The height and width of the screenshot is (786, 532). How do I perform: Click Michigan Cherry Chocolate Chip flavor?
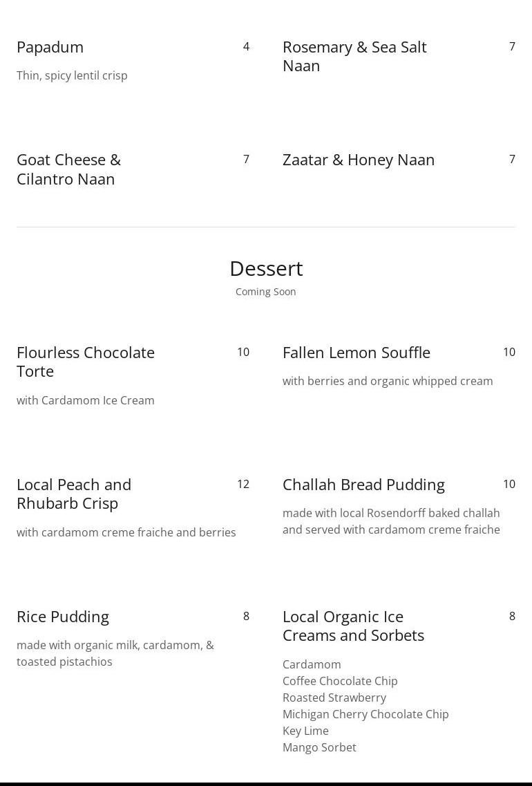[365, 714]
